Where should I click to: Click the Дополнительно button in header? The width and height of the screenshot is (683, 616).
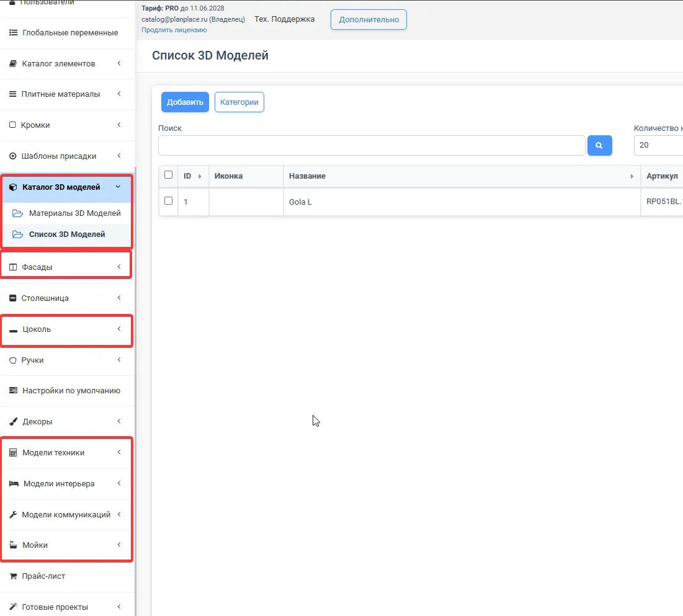click(x=368, y=20)
